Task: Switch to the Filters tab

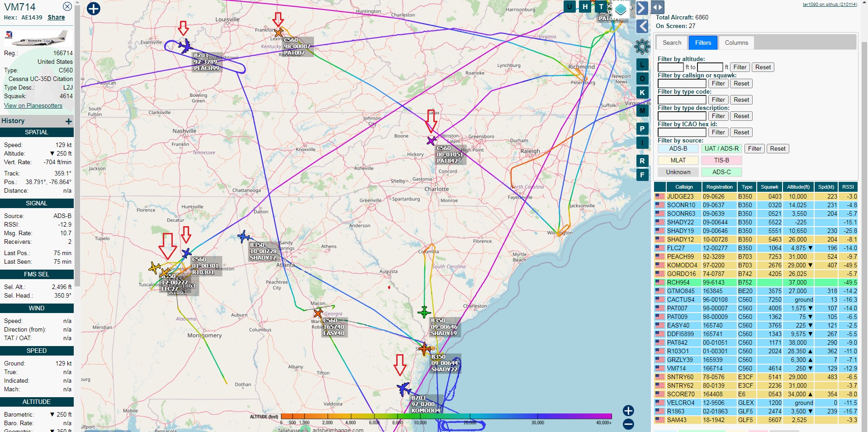Action: [x=703, y=43]
